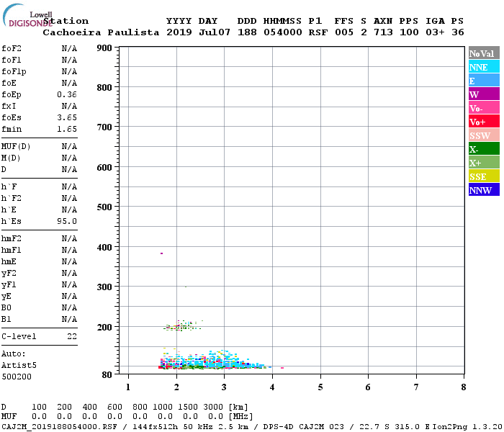Image resolution: width=504 pixels, height=432 pixels.
Task: Click the Cachoeira Paulista station name
Action: coord(101,32)
